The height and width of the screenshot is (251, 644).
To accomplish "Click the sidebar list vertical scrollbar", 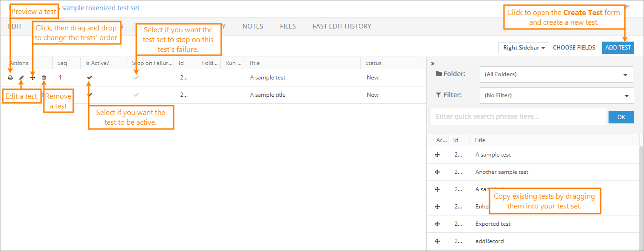I will click(x=641, y=196).
